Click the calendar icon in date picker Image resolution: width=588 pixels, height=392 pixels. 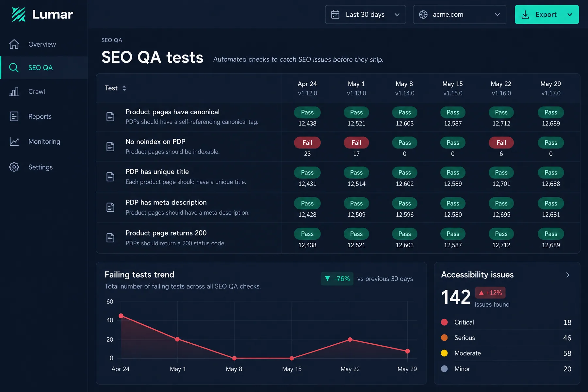pyautogui.click(x=335, y=14)
